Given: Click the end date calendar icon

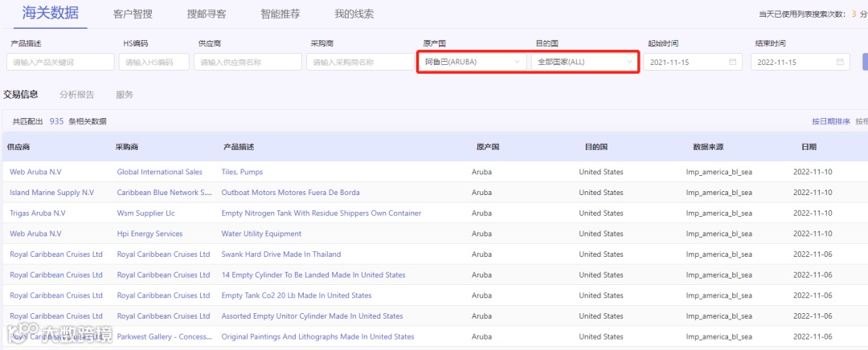Looking at the screenshot, I should pyautogui.click(x=840, y=62).
